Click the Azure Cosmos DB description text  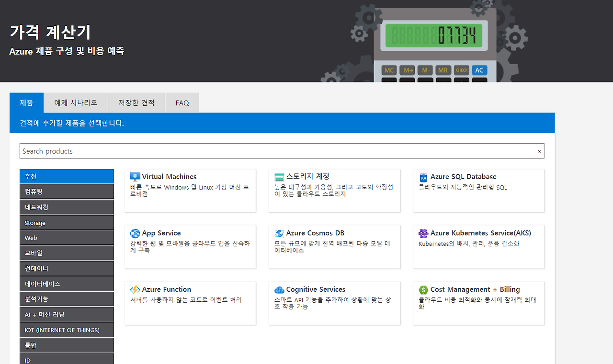pos(332,247)
